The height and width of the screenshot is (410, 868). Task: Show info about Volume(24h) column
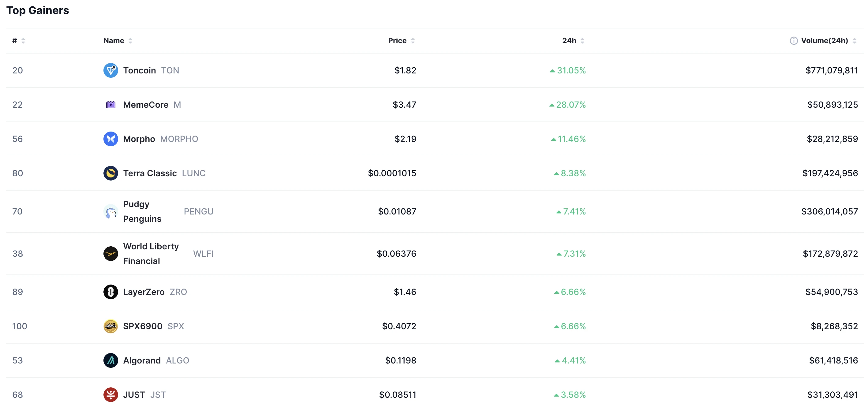pos(794,41)
